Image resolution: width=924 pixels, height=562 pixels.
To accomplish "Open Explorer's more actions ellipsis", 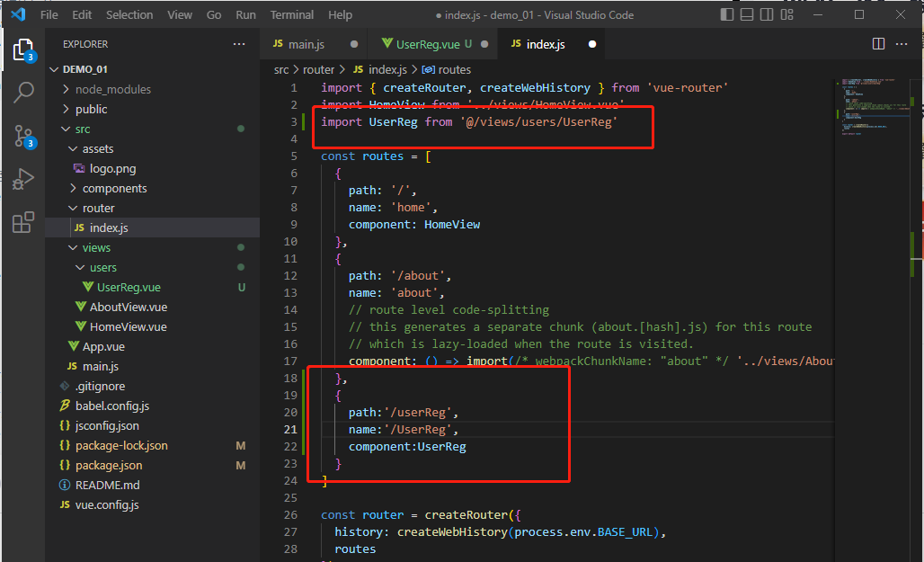I will click(x=238, y=44).
